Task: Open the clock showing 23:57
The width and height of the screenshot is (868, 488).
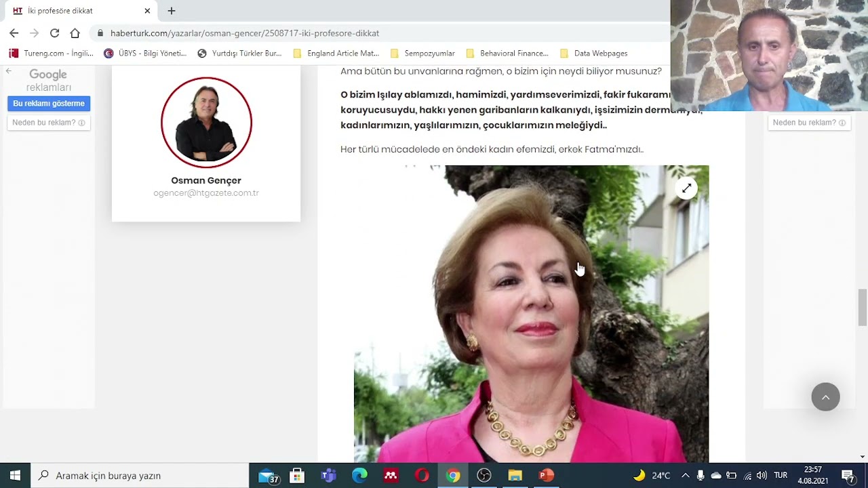Action: coord(812,475)
